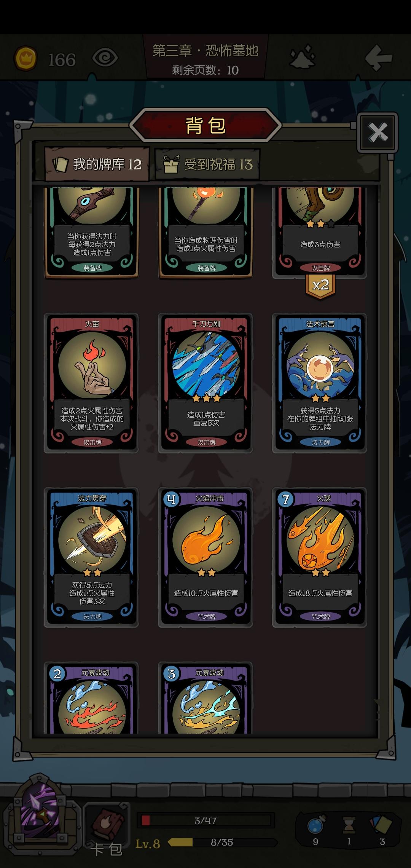Select the 火苗 attack card
The image size is (411, 868).
pos(91,383)
